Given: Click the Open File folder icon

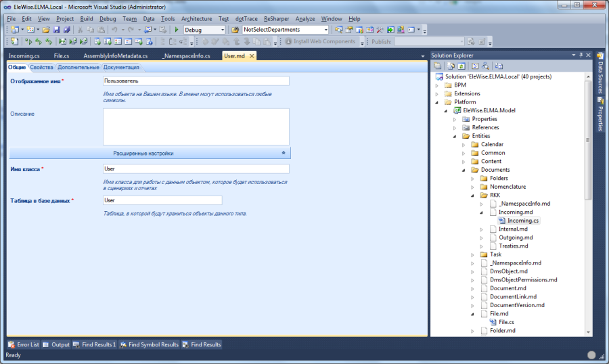Looking at the screenshot, I should [x=46, y=30].
